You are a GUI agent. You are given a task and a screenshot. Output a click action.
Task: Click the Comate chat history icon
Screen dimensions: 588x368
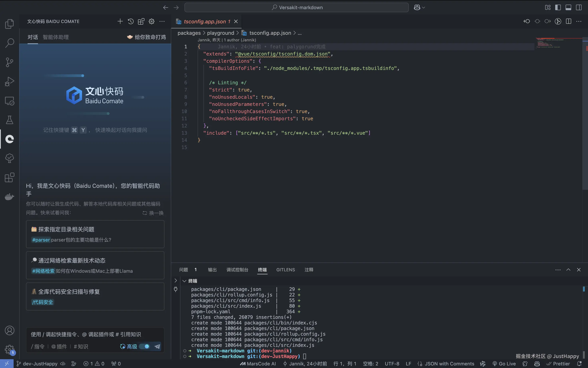tap(131, 21)
